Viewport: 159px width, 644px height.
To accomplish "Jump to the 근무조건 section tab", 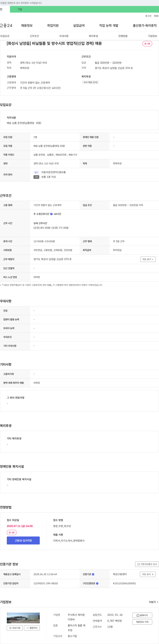I will click(34, 36).
